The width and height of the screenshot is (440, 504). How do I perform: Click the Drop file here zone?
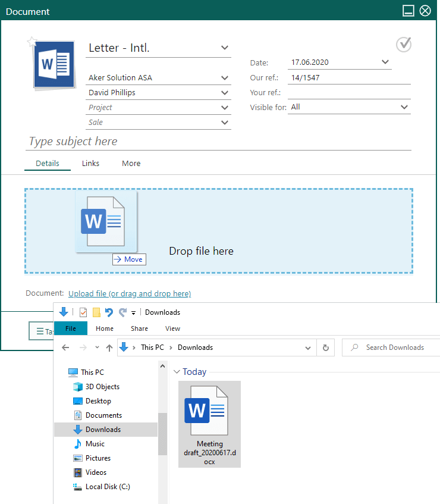pyautogui.click(x=219, y=231)
